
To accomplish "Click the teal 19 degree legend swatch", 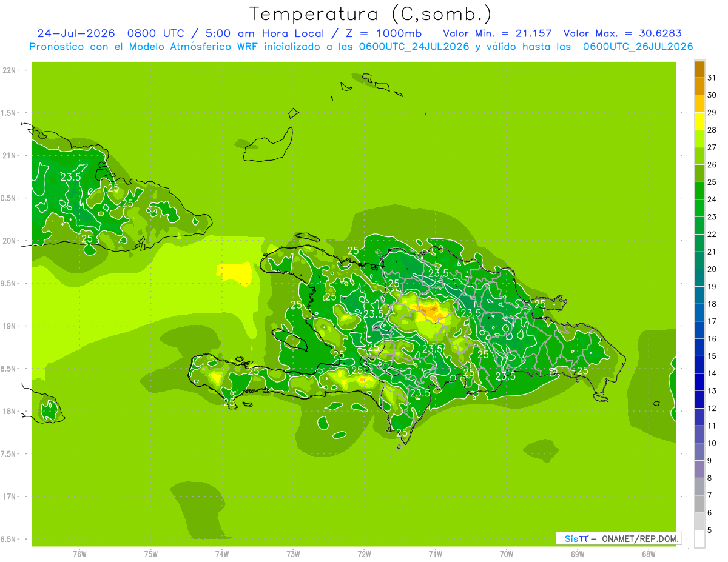I will coord(699,278).
